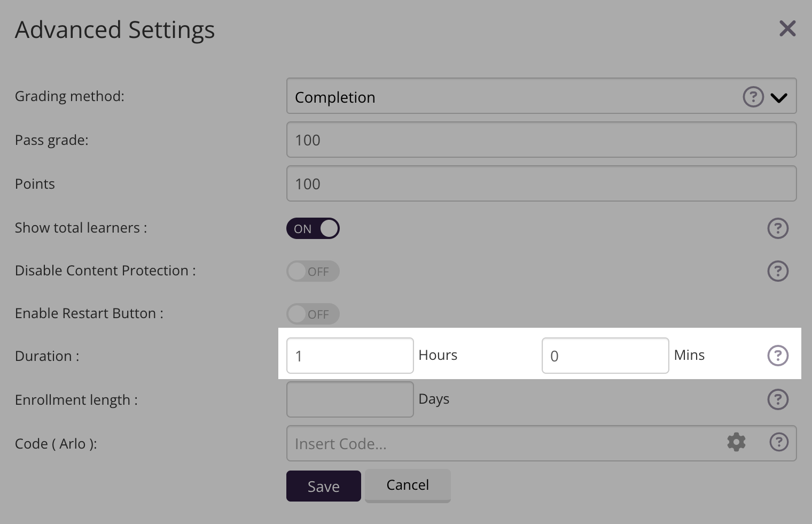This screenshot has width=812, height=524.
Task: Click the Duration Mins field
Action: 605,356
